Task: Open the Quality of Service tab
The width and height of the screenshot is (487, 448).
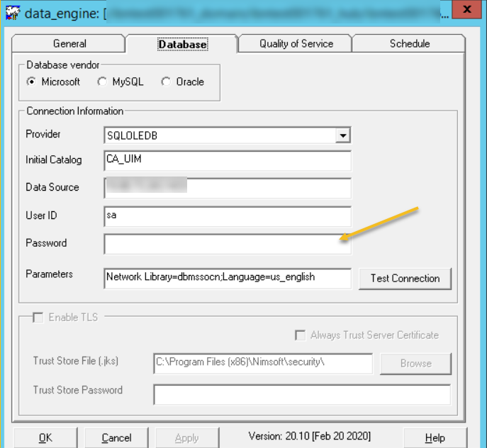Action: 296,43
